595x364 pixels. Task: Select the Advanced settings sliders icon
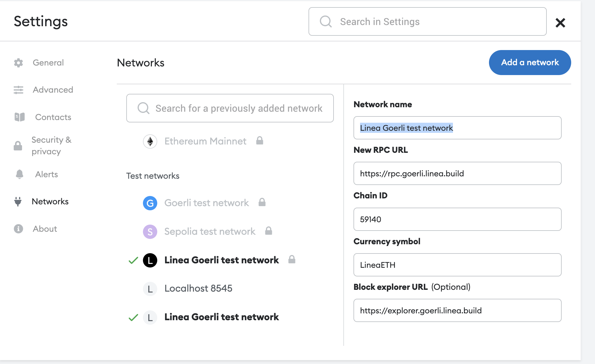click(x=18, y=90)
